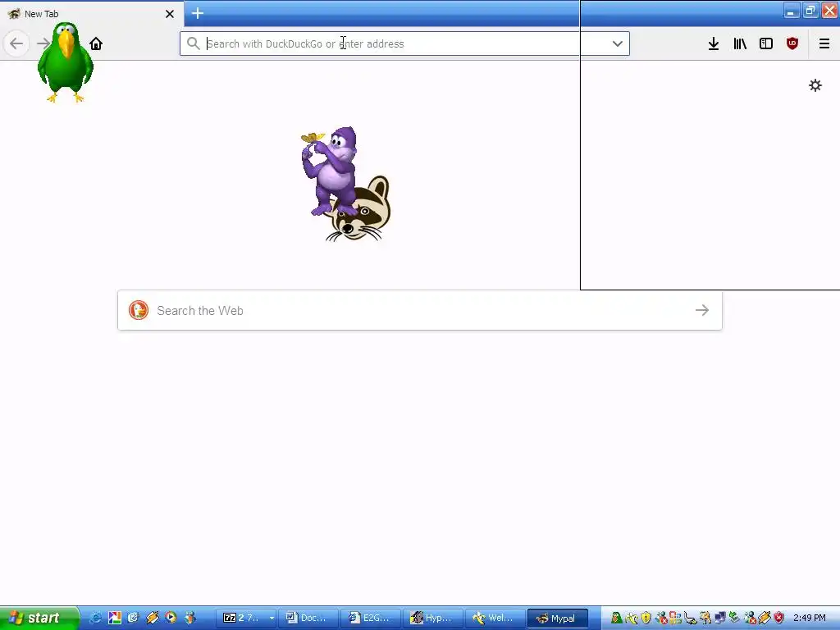This screenshot has height=630, width=840.
Task: Launch Winamp lightning icon in Quick Launch
Action: [x=152, y=618]
